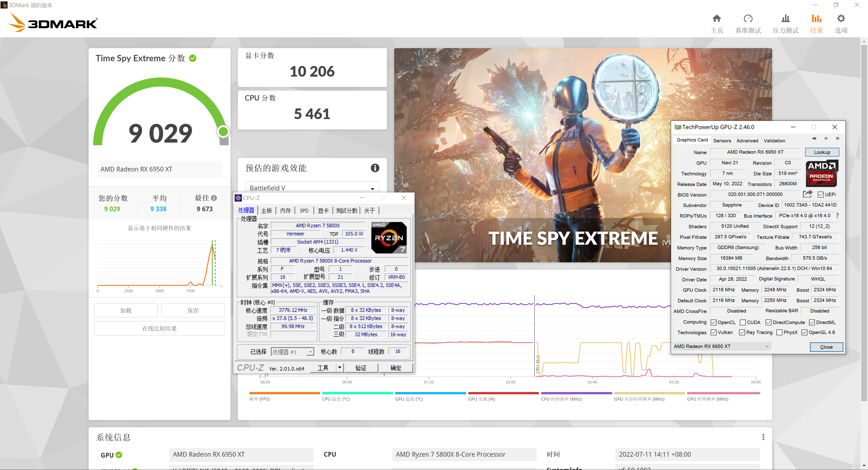Toggle the PhysX checkbox
This screenshot has width=868, height=470.
(779, 333)
